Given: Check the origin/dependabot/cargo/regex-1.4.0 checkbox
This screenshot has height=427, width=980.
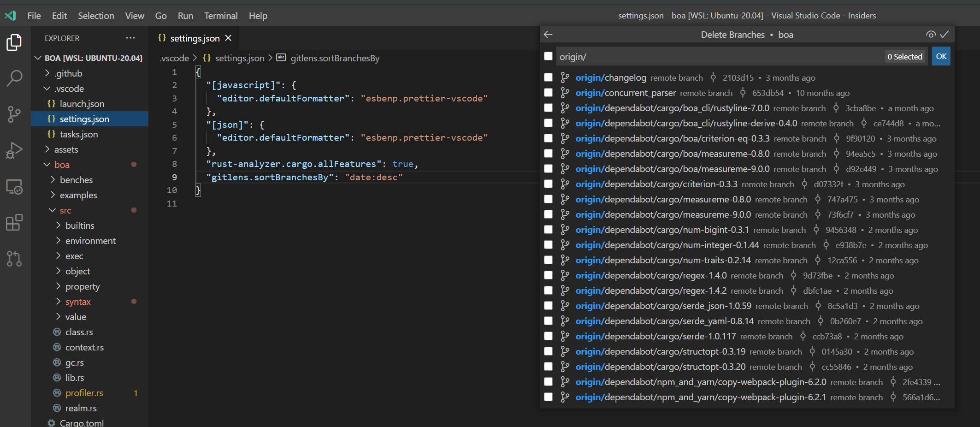Looking at the screenshot, I should 548,275.
